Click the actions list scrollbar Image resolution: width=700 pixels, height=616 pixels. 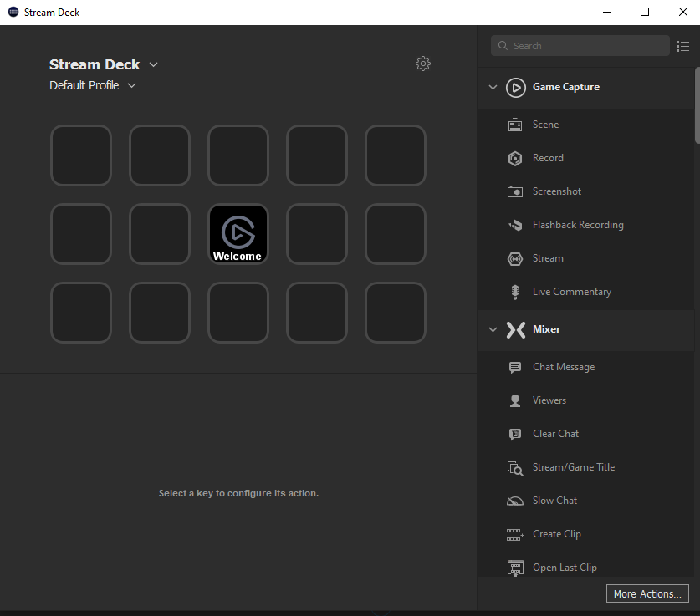click(697, 105)
